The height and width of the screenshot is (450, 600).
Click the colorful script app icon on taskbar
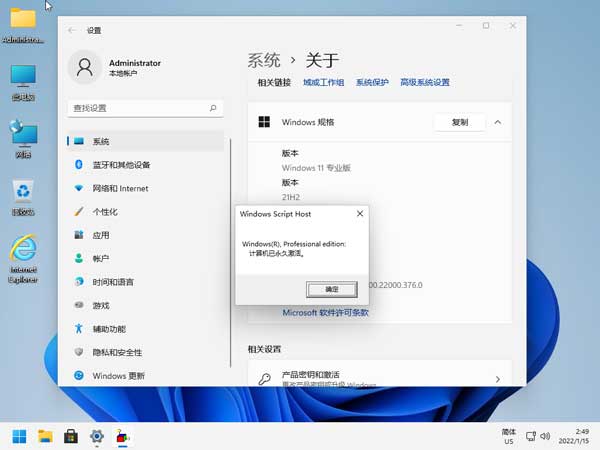(122, 437)
